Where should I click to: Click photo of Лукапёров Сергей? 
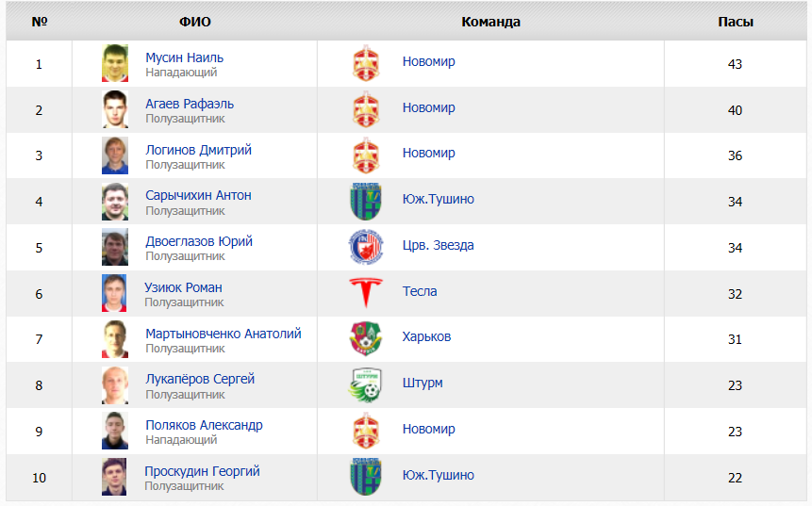click(115, 385)
